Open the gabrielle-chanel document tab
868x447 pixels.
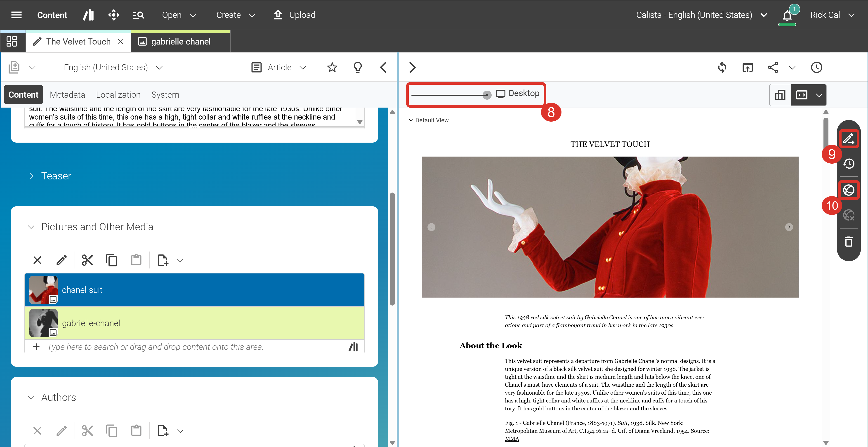click(181, 41)
